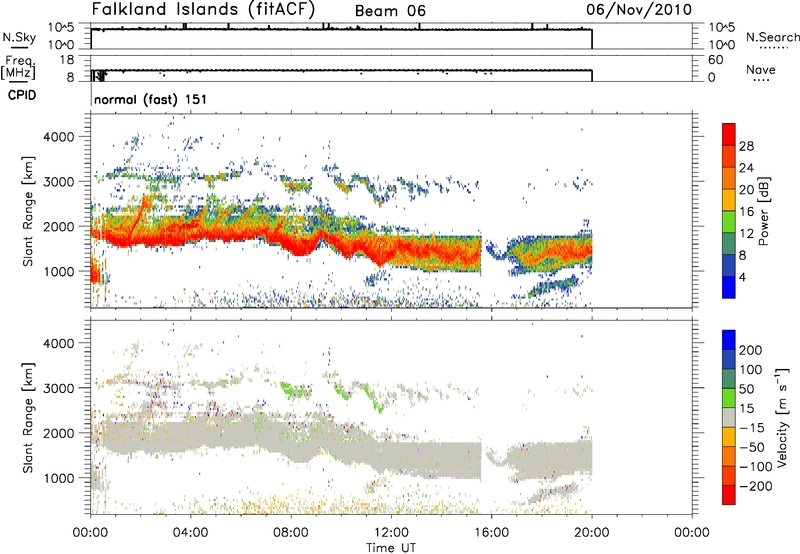Click the velocity panel 'Slant Range [km]' label
The width and height of the screenshot is (800, 554).
(x=28, y=417)
